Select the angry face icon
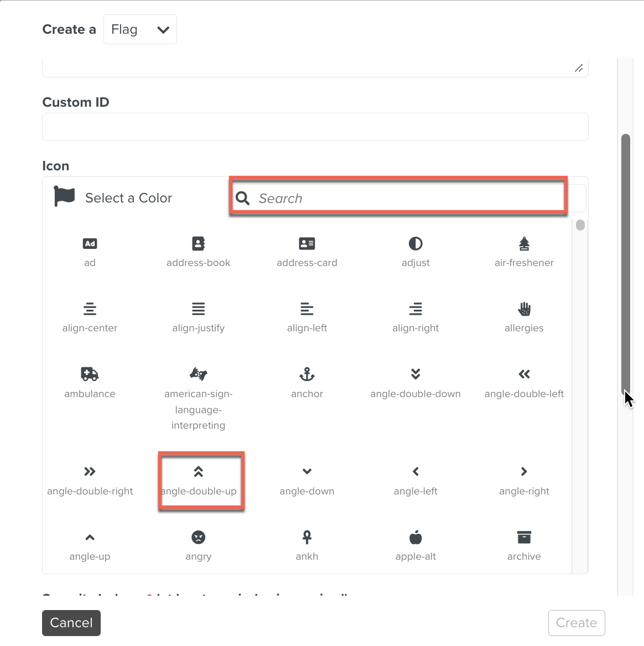Image resolution: width=644 pixels, height=646 pixels. coord(198,537)
